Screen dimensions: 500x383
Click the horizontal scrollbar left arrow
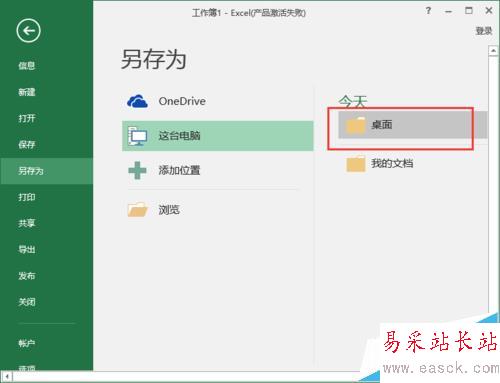pyautogui.click(x=7, y=377)
